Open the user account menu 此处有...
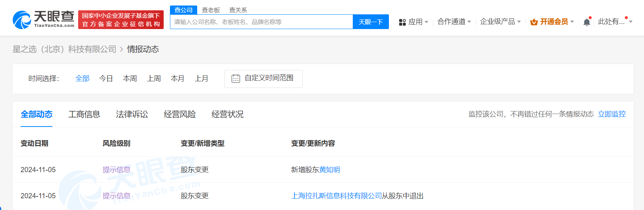The image size is (644, 210). (x=615, y=22)
